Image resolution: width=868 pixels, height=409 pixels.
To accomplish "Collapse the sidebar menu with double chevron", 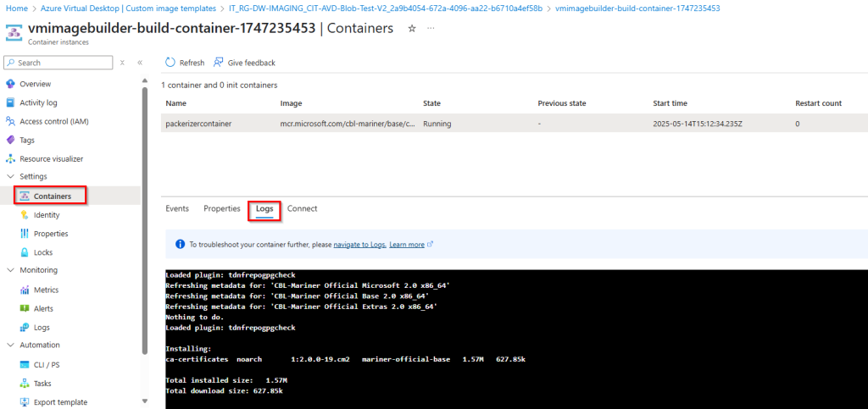I will click(140, 63).
